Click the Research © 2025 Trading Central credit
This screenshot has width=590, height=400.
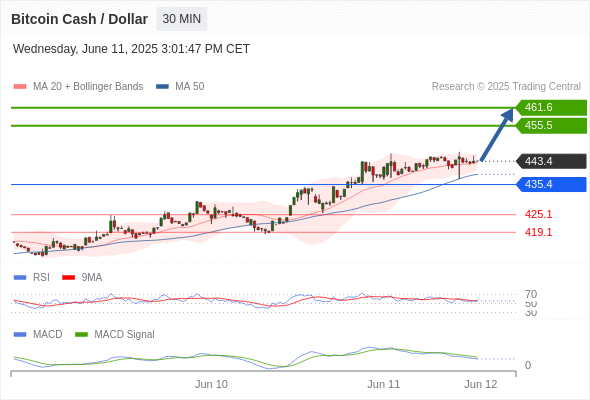pyautogui.click(x=506, y=87)
